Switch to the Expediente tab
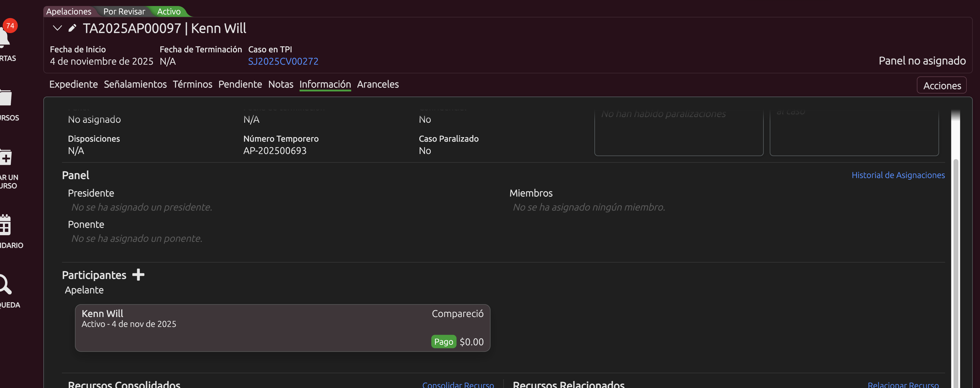This screenshot has width=980, height=388. tap(73, 84)
